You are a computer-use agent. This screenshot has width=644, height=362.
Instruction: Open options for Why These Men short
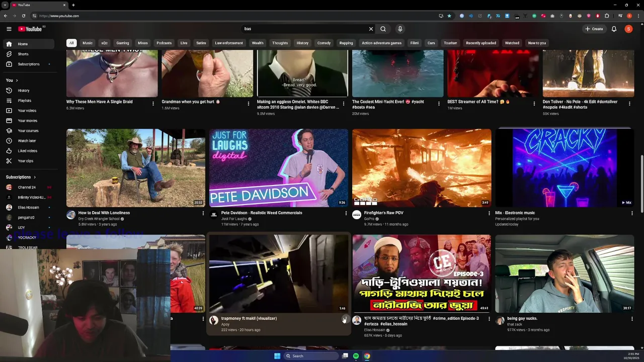153,104
